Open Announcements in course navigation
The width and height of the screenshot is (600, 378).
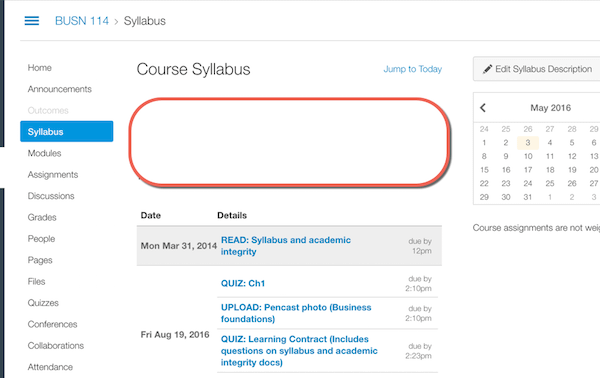point(59,89)
